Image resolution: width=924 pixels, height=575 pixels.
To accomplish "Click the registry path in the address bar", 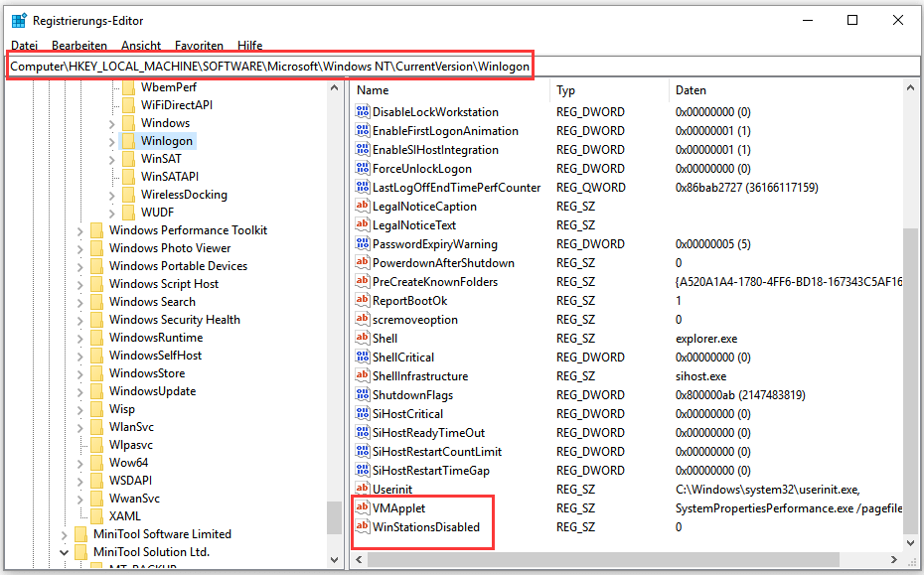I will (268, 65).
